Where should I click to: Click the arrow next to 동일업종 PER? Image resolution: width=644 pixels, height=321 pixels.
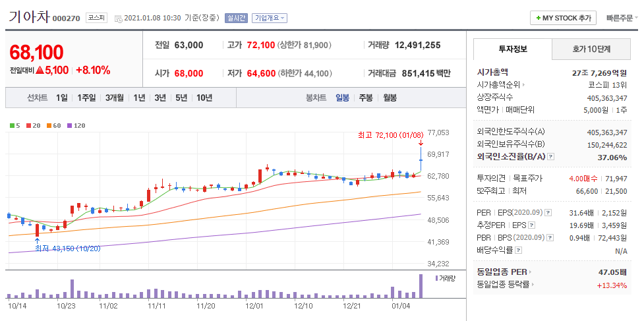tap(530, 272)
